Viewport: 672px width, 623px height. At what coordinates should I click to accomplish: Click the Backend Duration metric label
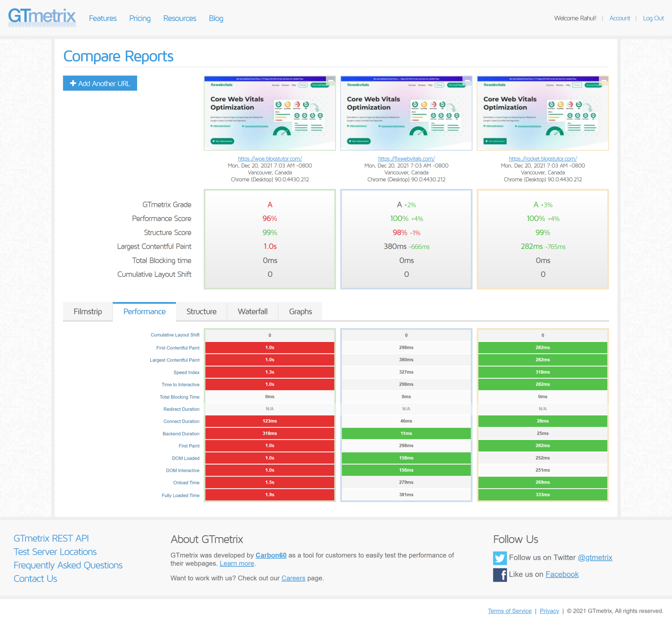pos(181,434)
